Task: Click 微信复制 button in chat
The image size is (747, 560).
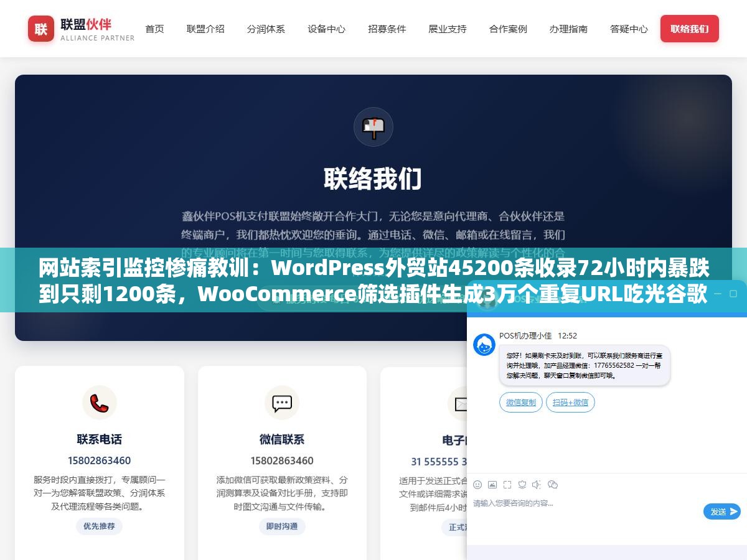Action: click(x=521, y=402)
